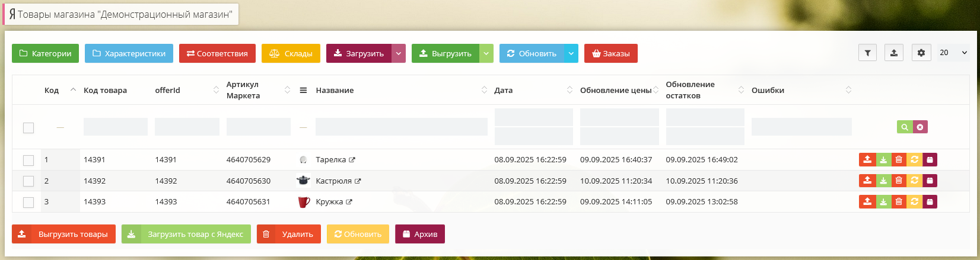This screenshot has width=980, height=260.
Task: Archive the Кружка row via maroon box icon
Action: coord(930,202)
